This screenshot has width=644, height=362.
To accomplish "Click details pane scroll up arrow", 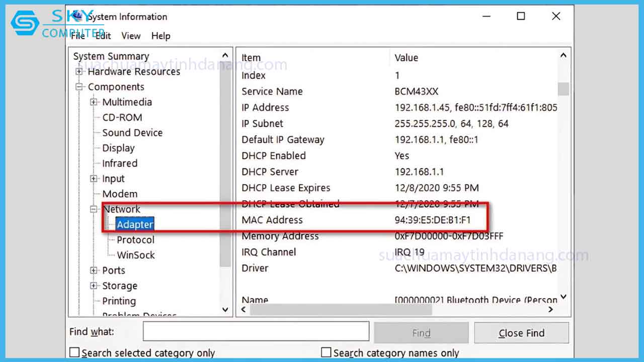I will point(563,56).
